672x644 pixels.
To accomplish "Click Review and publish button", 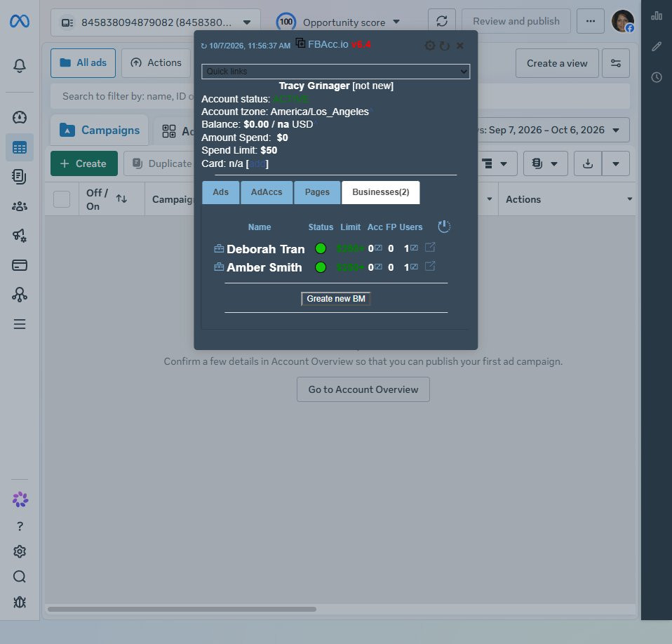I will point(516,21).
